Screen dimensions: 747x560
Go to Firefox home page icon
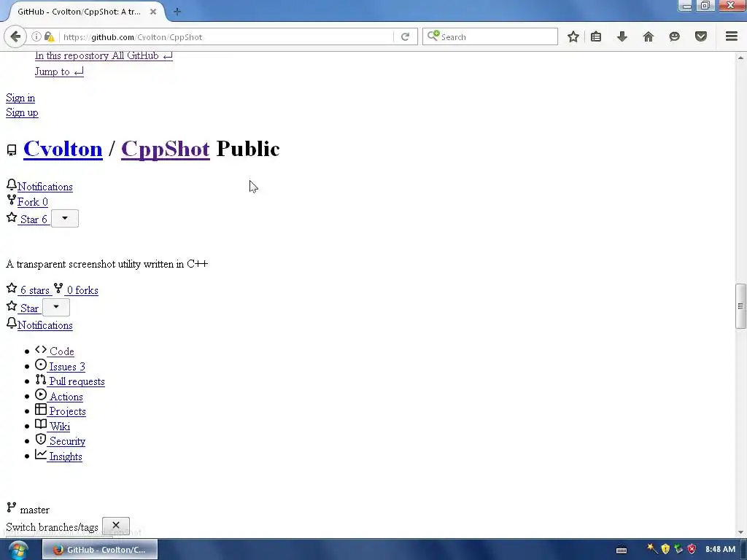click(x=649, y=36)
